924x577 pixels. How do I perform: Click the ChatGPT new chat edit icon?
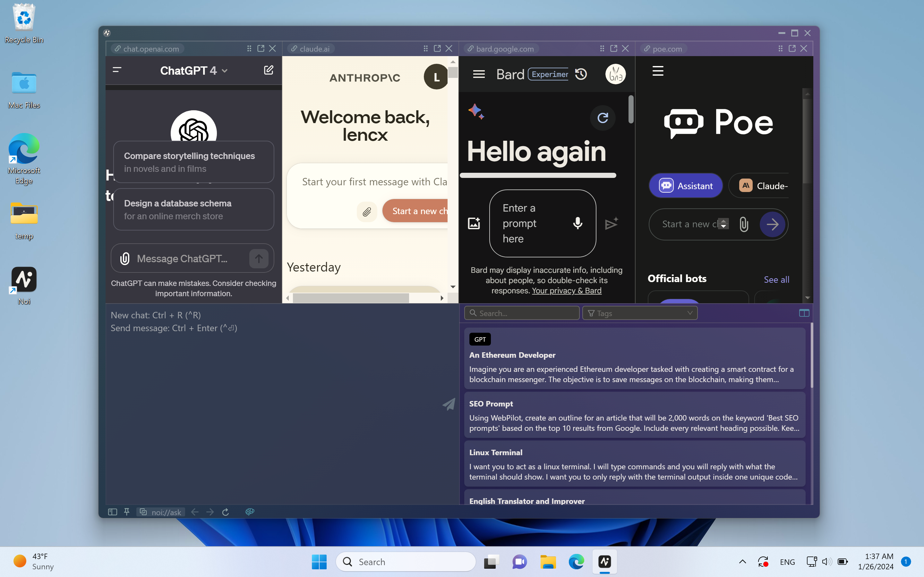(269, 70)
